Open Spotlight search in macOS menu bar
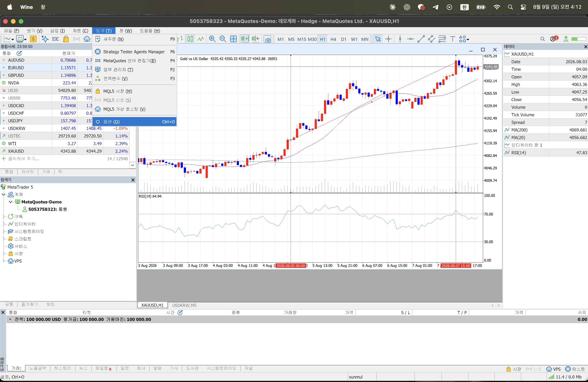Image resolution: width=588 pixels, height=382 pixels. tap(510, 7)
